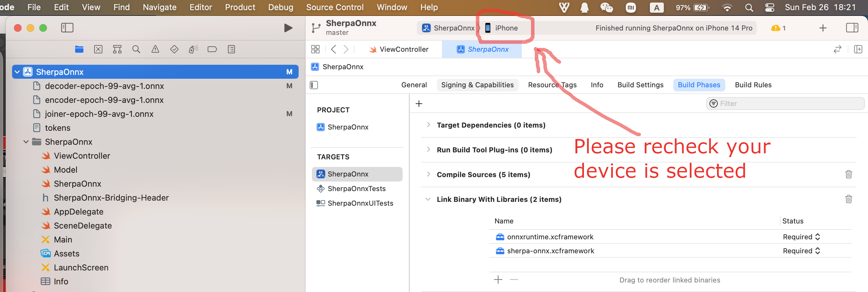This screenshot has width=868, height=292.
Task: Click the plus Library button in toolbar
Action: [823, 28]
